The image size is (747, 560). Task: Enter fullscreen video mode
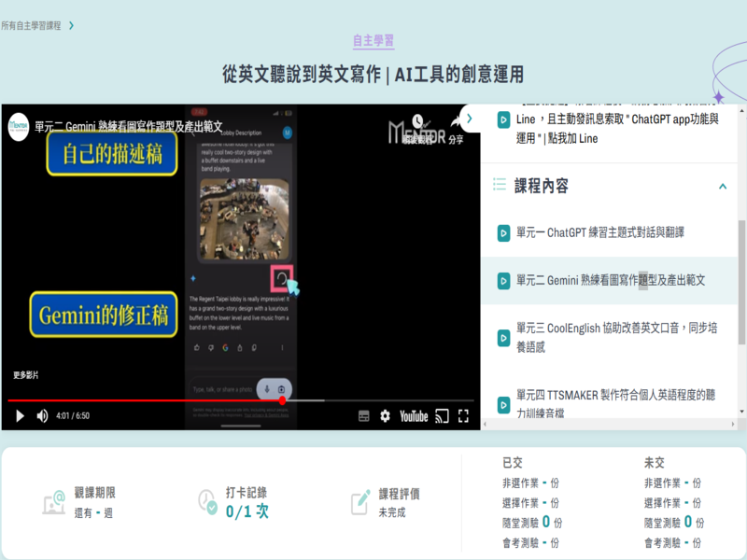point(463,416)
